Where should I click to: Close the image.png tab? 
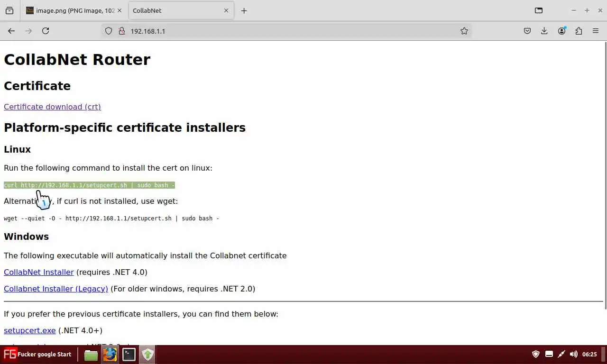(x=119, y=10)
